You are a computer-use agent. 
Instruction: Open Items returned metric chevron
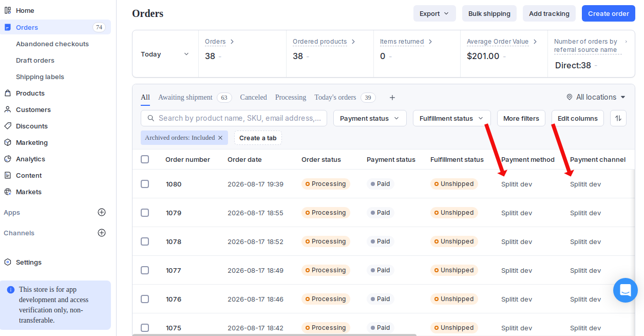click(430, 42)
